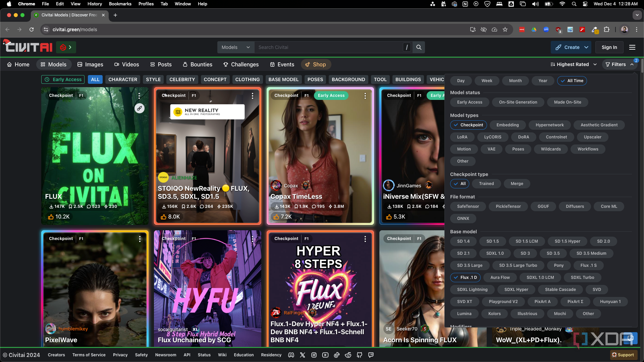644x362 pixels.
Task: Open three-dot menu on FLUX card
Action: (139, 96)
